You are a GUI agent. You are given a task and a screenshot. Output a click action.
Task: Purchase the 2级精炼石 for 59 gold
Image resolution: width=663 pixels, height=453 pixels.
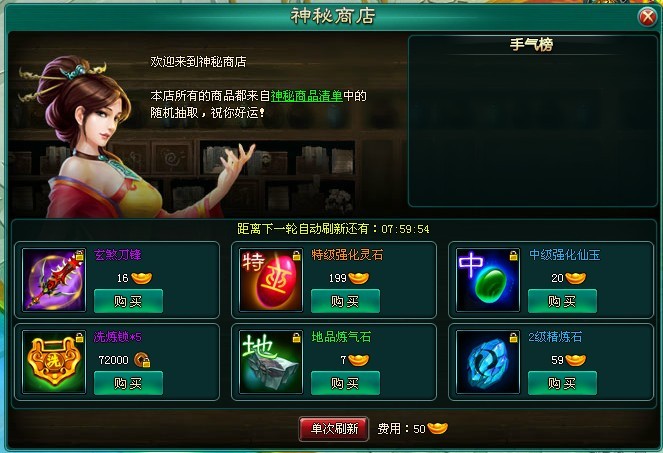562,383
